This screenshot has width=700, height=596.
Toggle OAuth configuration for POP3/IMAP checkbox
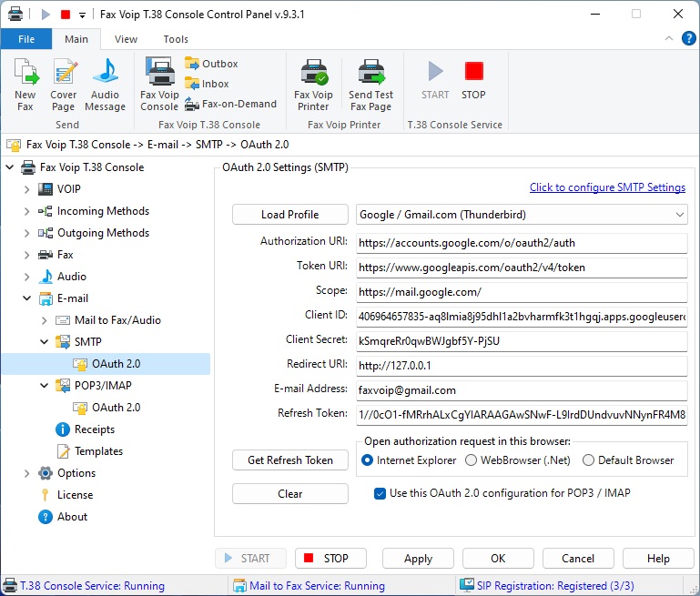[380, 493]
